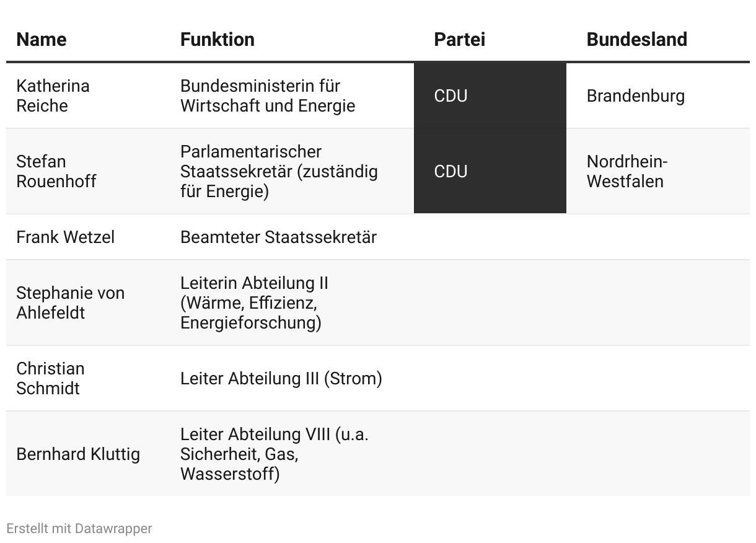Viewport: 756px width, 543px height.
Task: Click the CDU cell in Stefan Rouenhoff's row
Action: (x=490, y=171)
